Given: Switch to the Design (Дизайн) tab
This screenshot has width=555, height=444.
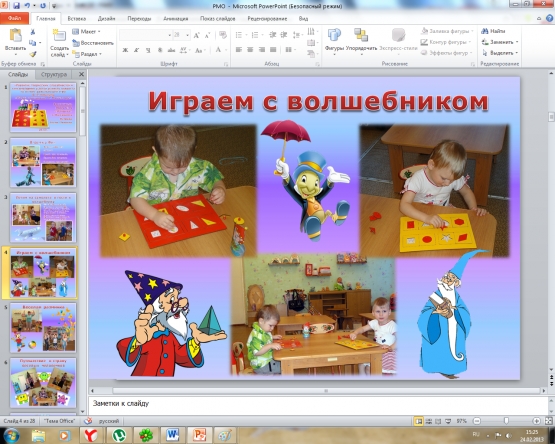Looking at the screenshot, I should tap(107, 19).
